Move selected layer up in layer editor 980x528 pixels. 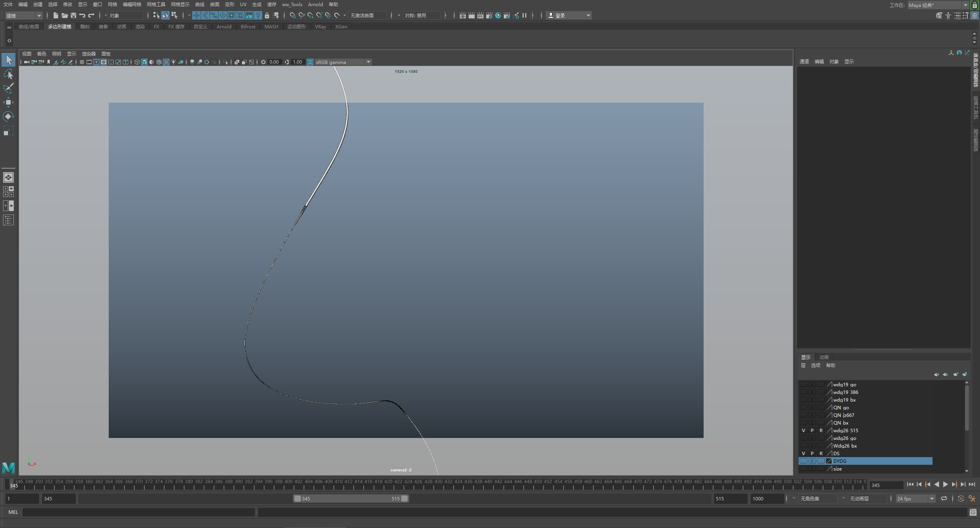[x=936, y=374]
